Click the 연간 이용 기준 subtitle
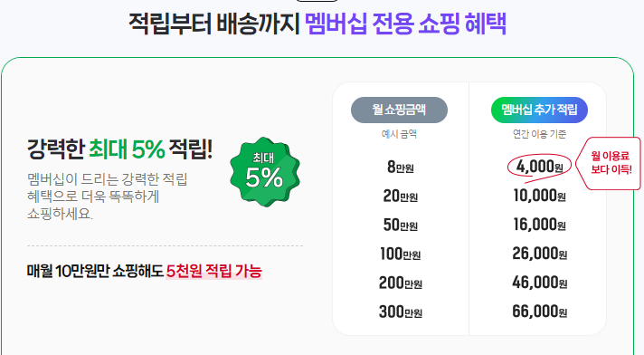This screenshot has width=644, height=355. [539, 134]
